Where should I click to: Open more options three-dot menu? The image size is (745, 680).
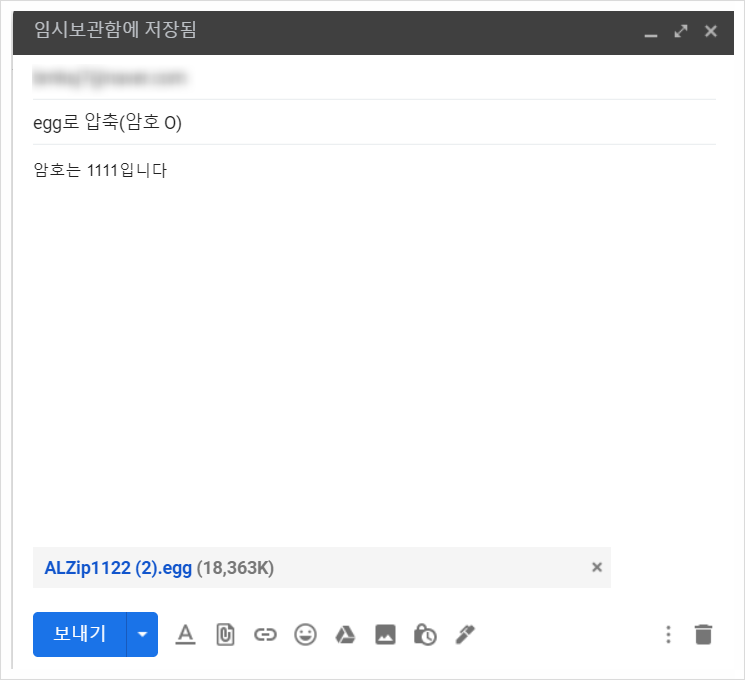(x=668, y=634)
